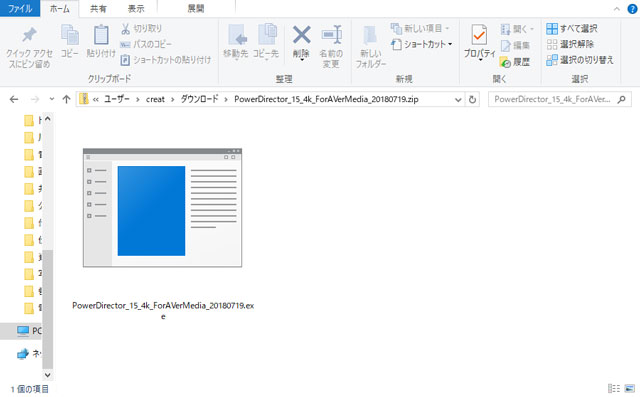Click the Delete (削除) X icon
Viewport: 640px width, 397px height.
pyautogui.click(x=301, y=35)
